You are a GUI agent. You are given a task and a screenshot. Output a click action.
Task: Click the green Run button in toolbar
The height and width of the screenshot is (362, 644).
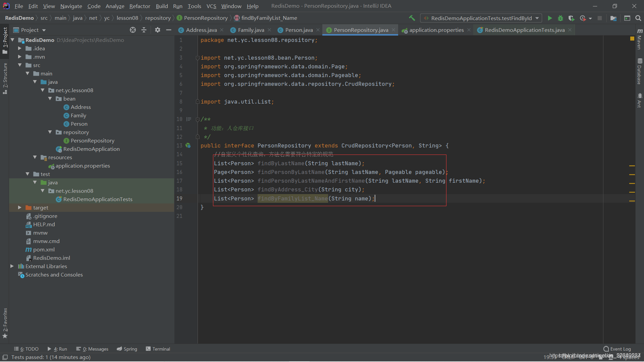[x=549, y=18]
